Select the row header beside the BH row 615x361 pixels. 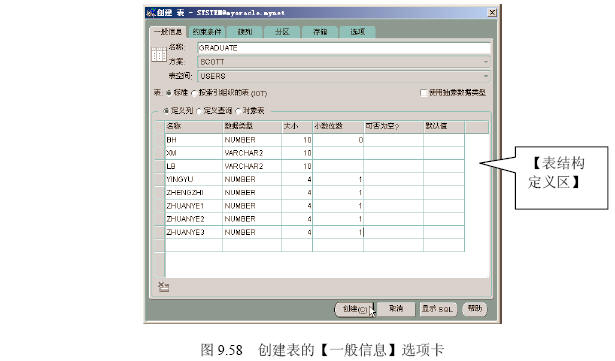pyautogui.click(x=160, y=140)
